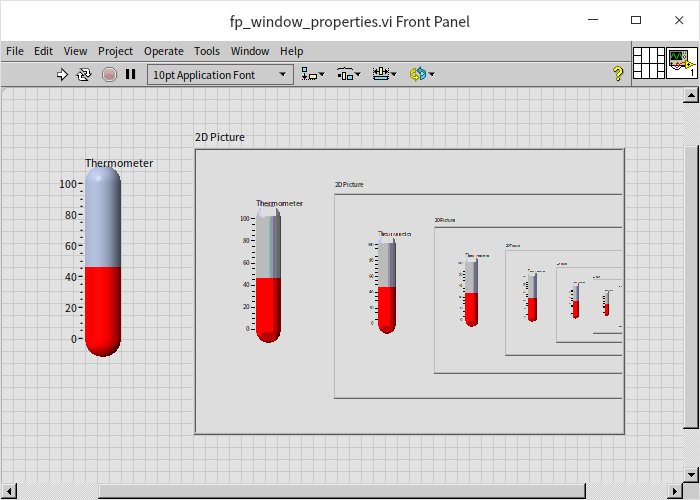Click the 2D Picture indicator label
700x500 pixels.
pyautogui.click(x=219, y=138)
